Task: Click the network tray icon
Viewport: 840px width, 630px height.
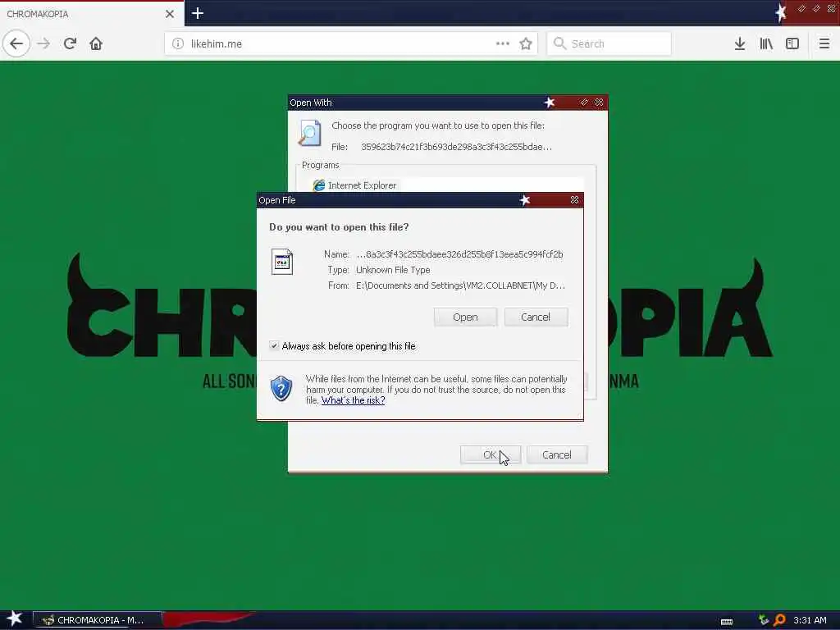Action: click(764, 620)
